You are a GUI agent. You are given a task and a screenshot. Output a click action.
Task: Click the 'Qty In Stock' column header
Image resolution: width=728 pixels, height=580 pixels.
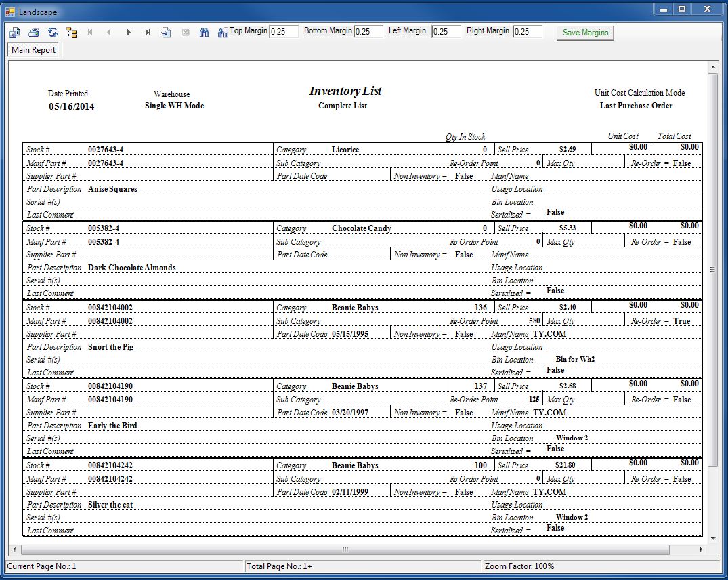465,136
